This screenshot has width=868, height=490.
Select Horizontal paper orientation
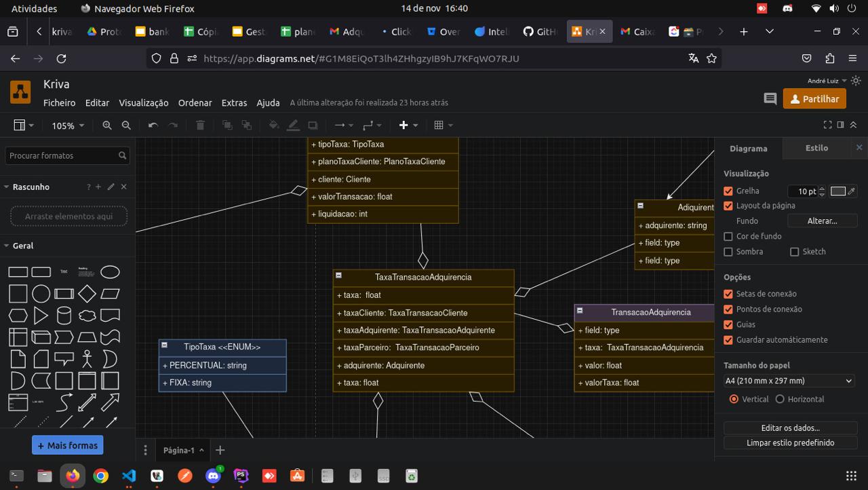pos(780,399)
